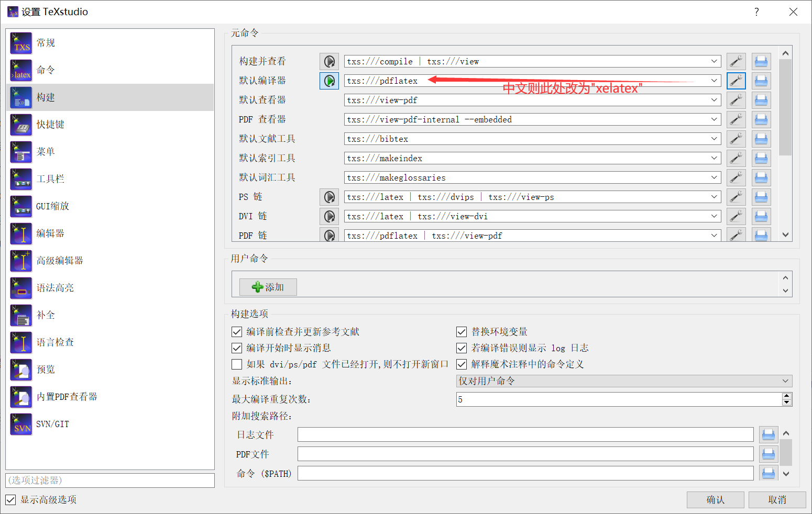Browse folder for 命令 ($PATH)
This screenshot has height=514, width=812.
768,473
